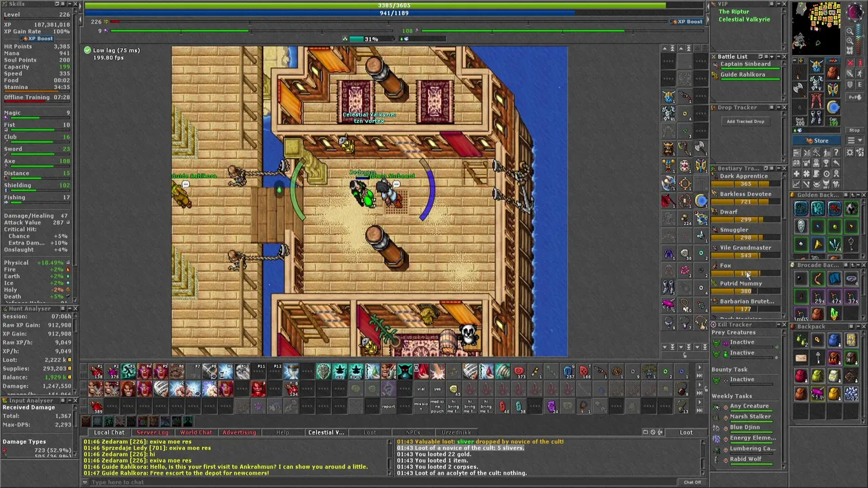
Task: Click first item in Golden Backpack
Action: click(801, 209)
